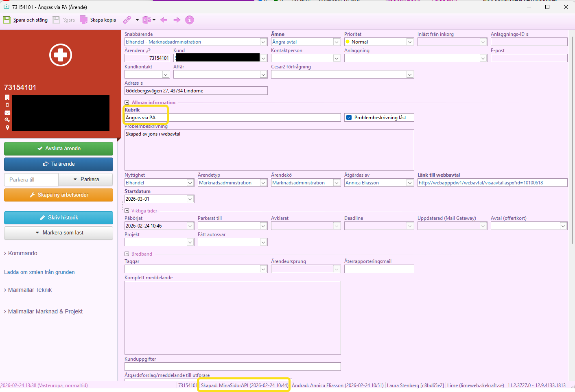575x392 pixels.
Task: Open the Prioritet dropdown showing Normal
Action: click(x=410, y=42)
